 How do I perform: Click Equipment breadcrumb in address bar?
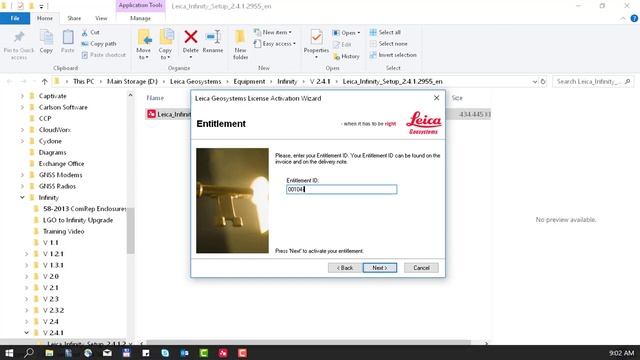(249, 82)
